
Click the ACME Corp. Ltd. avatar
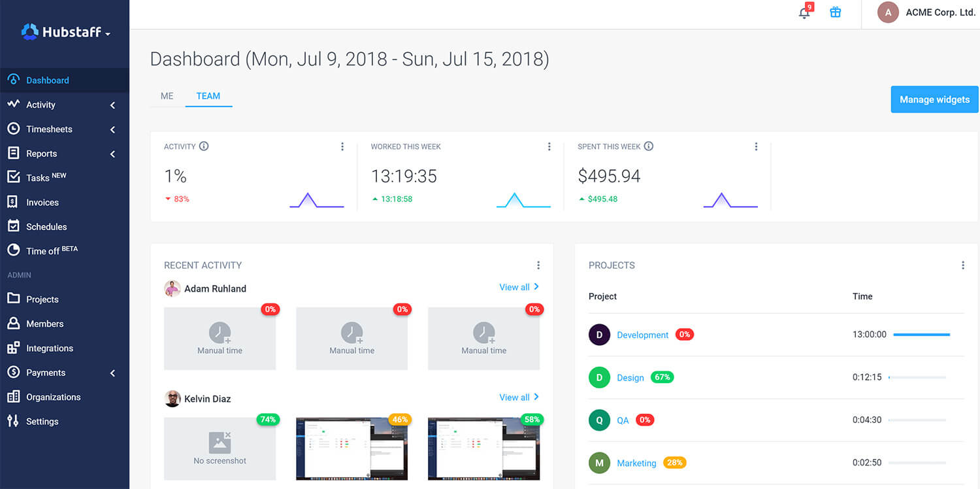coord(888,12)
